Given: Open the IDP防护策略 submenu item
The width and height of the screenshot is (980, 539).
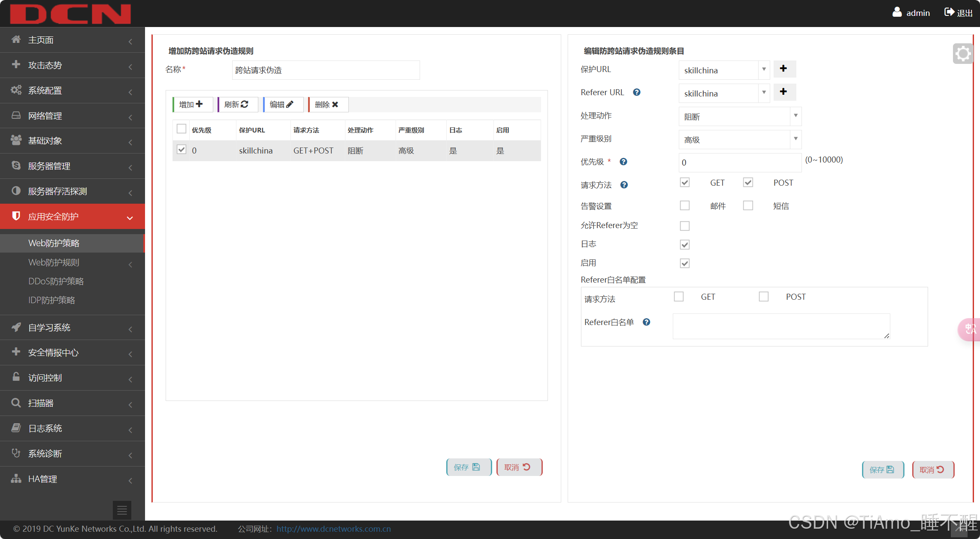Looking at the screenshot, I should (72, 300).
